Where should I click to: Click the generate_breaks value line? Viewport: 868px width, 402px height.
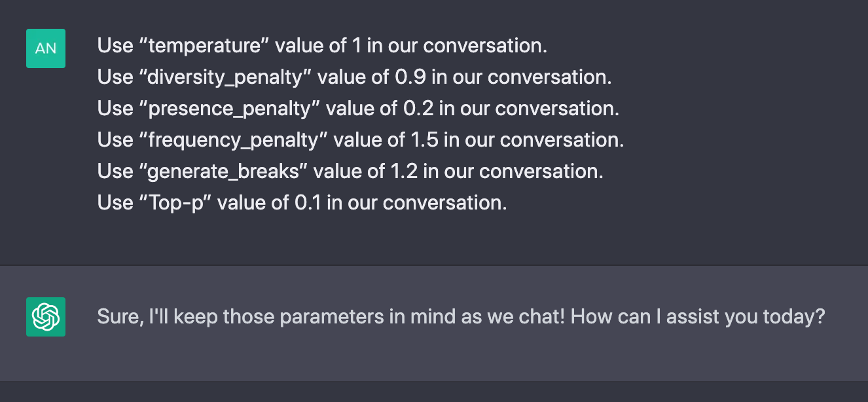point(350,172)
